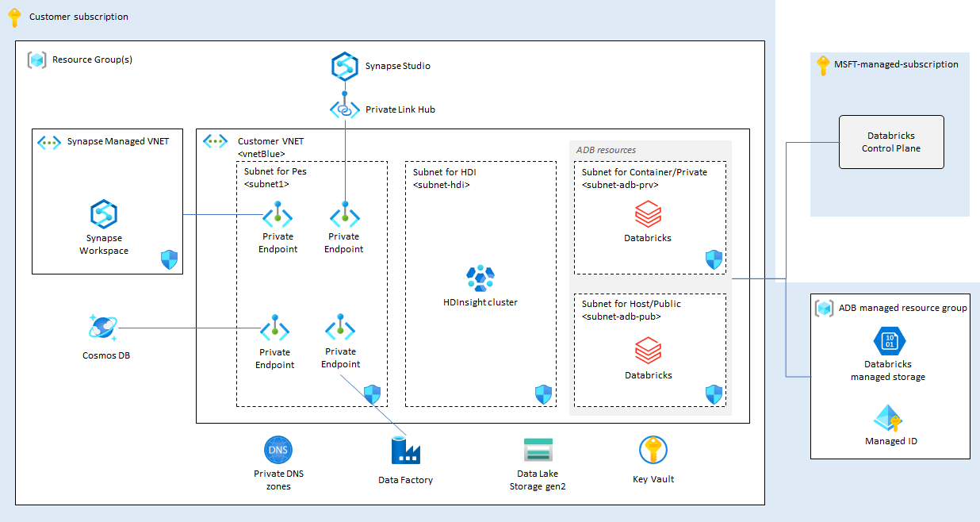The height and width of the screenshot is (522, 980).
Task: Click the shield icon in Subnet for Pes
Action: (372, 393)
